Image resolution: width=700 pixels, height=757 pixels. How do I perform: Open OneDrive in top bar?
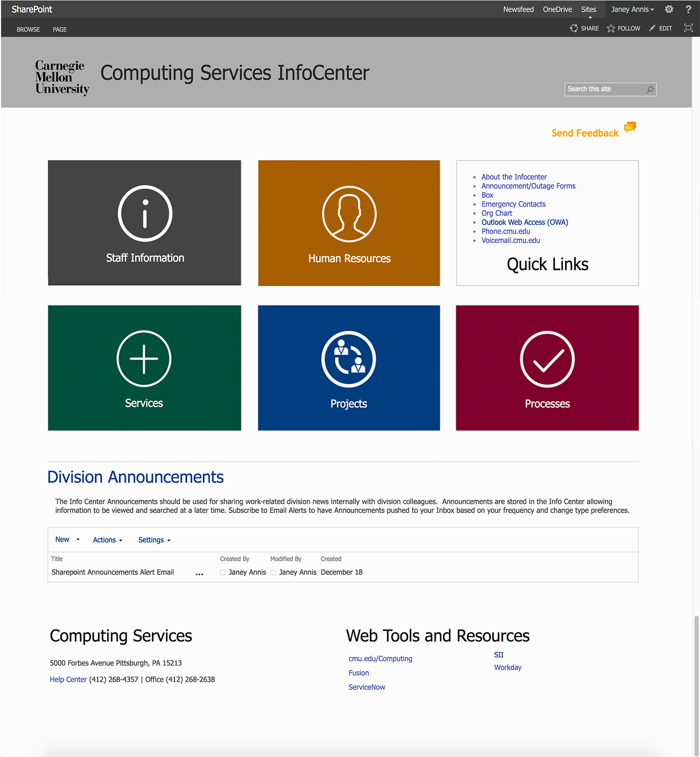558,9
